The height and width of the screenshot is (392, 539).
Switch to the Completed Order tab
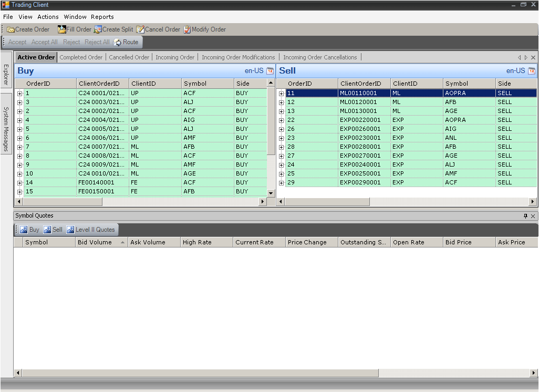tap(81, 57)
